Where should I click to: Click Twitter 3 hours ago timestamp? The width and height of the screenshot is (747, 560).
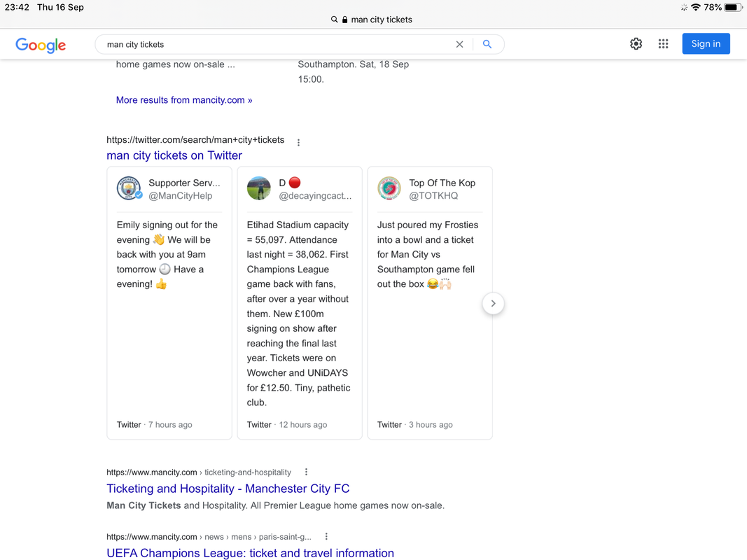click(x=415, y=425)
